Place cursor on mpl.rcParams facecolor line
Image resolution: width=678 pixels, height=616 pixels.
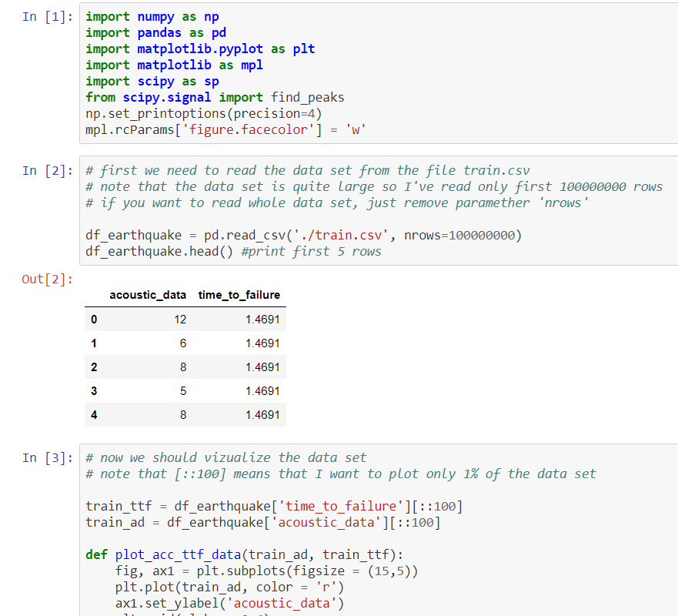(x=225, y=130)
